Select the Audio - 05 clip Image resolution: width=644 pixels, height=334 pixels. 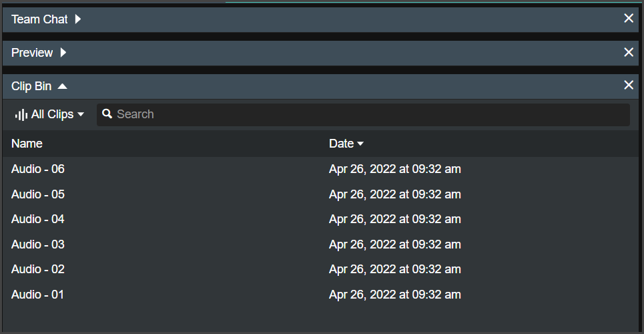[x=322, y=194]
